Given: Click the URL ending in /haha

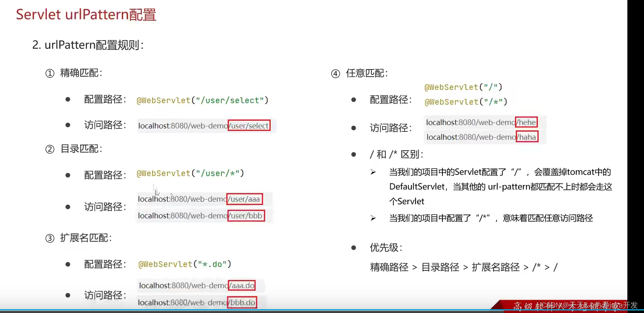Looking at the screenshot, I should point(482,137).
